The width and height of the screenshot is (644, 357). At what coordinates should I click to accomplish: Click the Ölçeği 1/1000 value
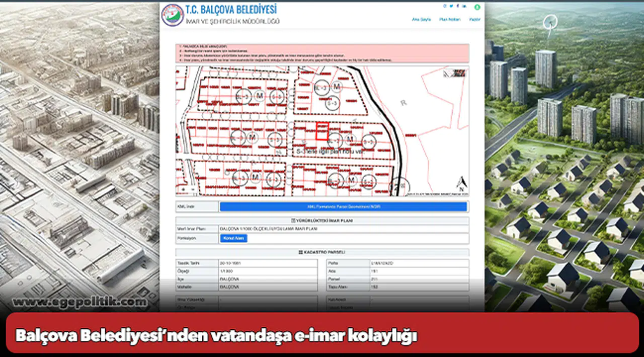click(x=225, y=271)
